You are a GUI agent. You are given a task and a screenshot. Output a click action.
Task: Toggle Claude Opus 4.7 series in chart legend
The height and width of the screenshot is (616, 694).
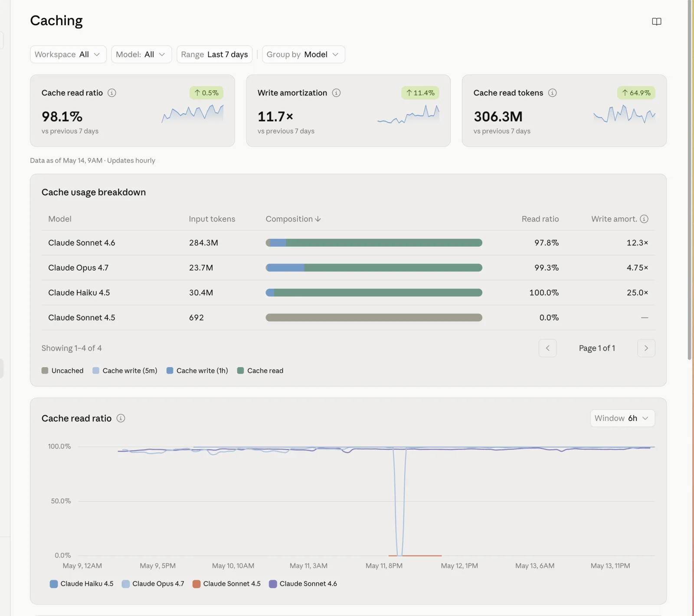tap(153, 583)
